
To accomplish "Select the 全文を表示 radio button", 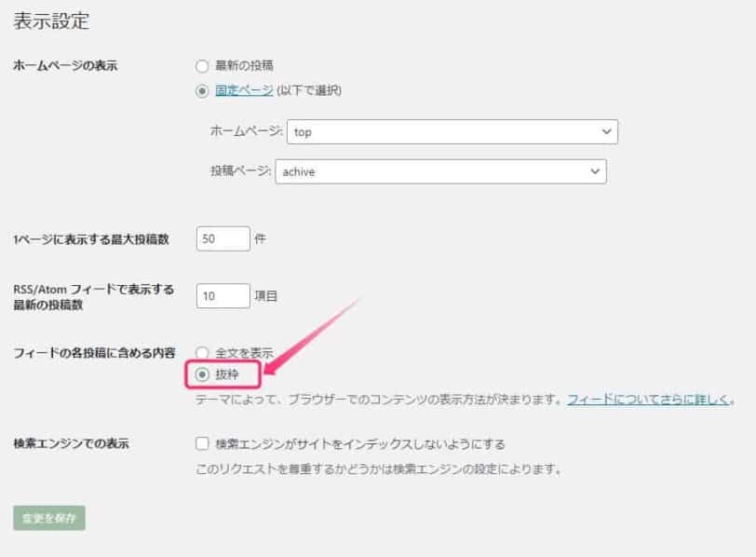I will pos(202,352).
